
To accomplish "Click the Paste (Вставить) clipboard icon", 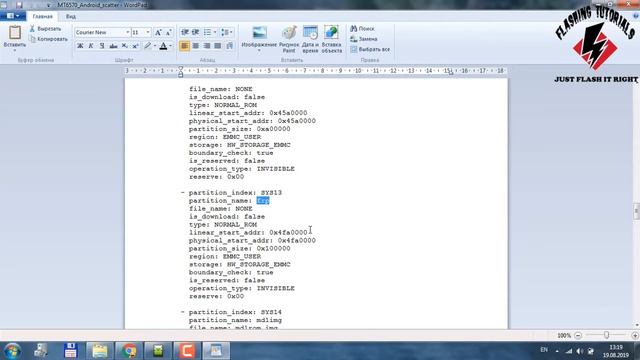I will [x=15, y=32].
